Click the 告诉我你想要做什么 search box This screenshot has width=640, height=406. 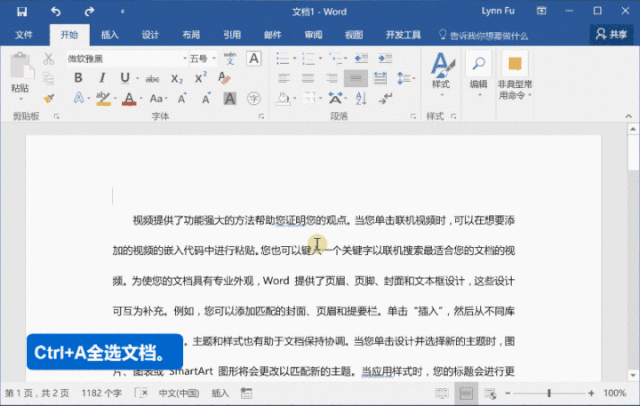point(483,36)
